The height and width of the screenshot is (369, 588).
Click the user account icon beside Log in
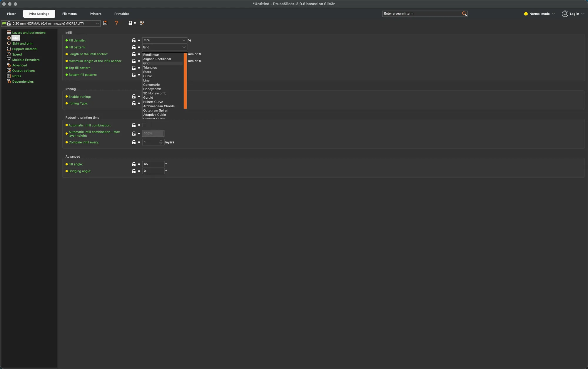tap(565, 14)
